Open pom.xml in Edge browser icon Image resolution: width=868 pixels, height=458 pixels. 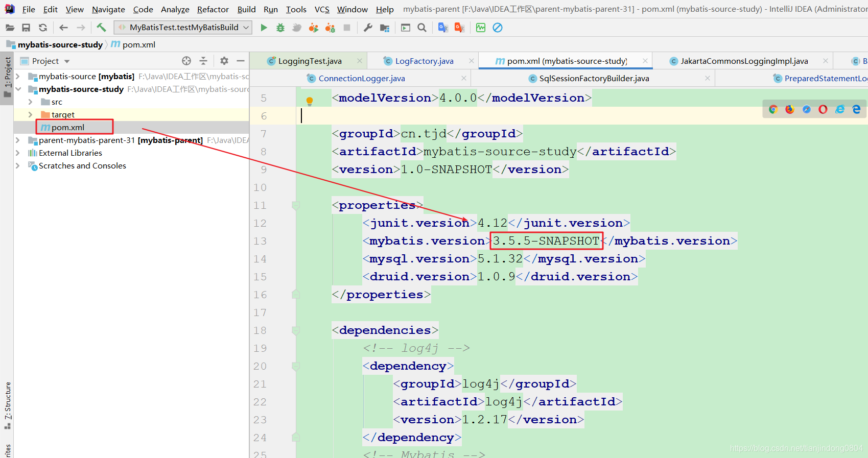pyautogui.click(x=857, y=109)
